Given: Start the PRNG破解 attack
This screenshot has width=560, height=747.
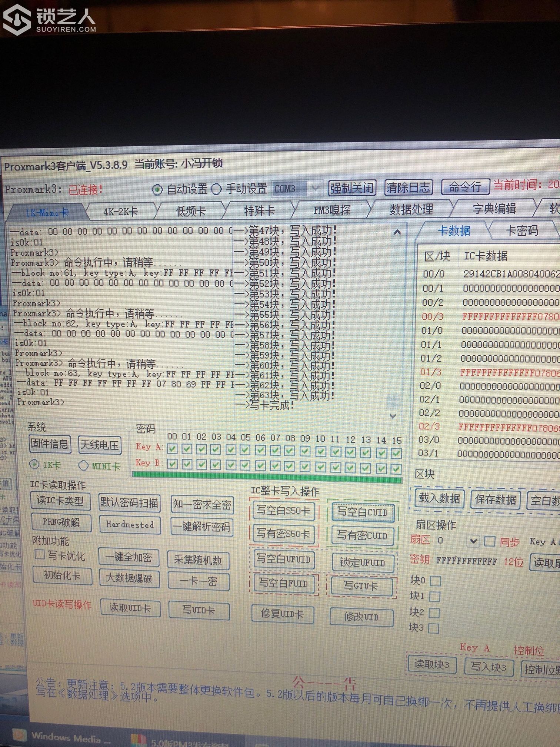Looking at the screenshot, I should tap(62, 522).
